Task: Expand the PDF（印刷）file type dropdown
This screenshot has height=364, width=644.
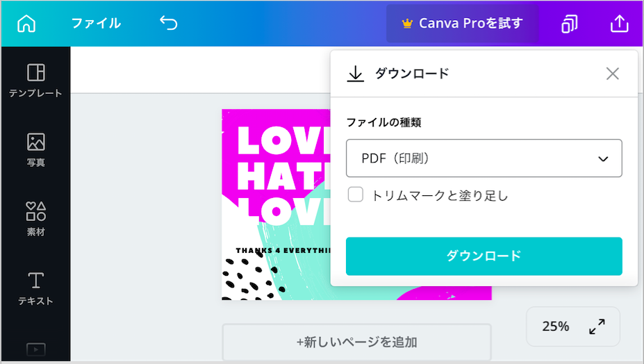Action: [484, 158]
